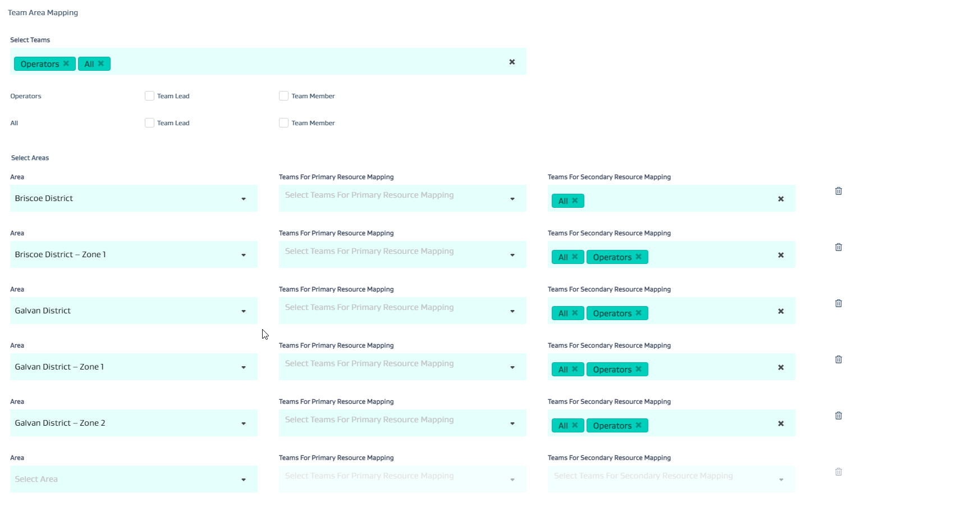The image size is (980, 506).
Task: Clear secondary teams for Briscoe District
Action: 781,199
